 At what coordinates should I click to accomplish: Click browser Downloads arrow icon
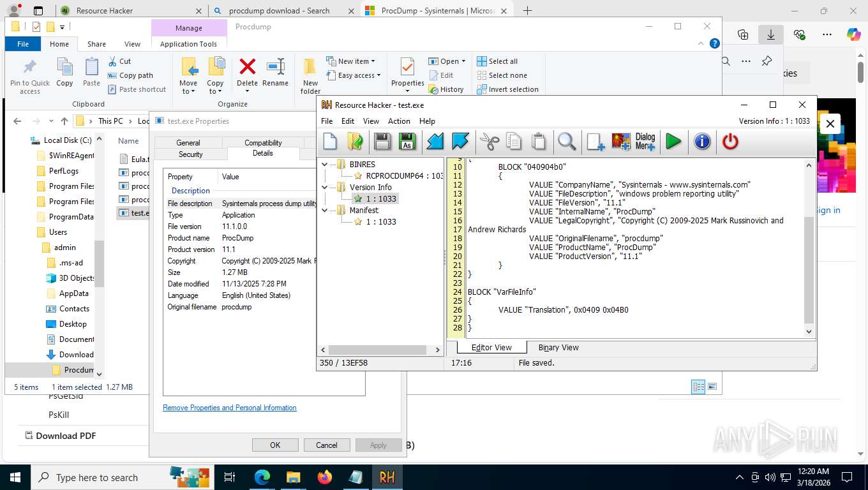(x=770, y=34)
